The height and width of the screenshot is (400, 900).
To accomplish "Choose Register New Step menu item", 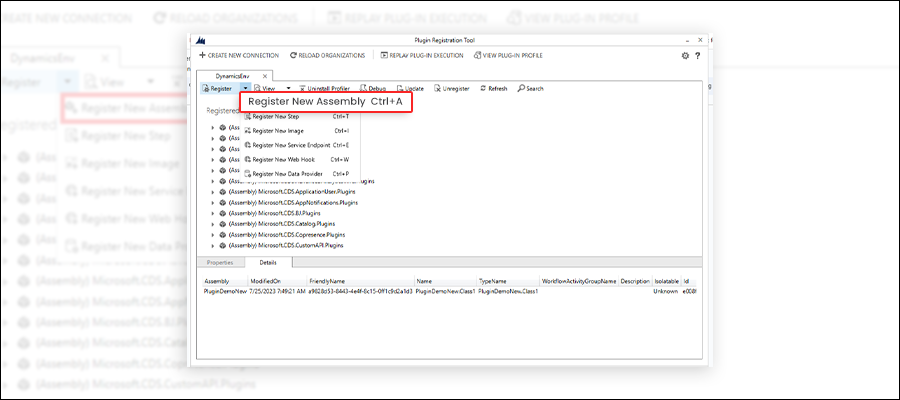I will pos(297,116).
